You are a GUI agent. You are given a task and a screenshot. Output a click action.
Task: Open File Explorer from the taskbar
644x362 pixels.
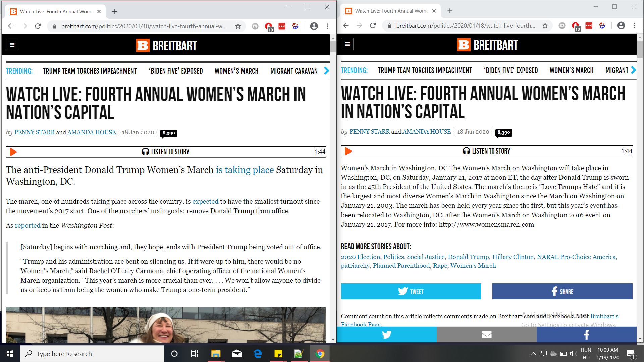click(x=215, y=354)
